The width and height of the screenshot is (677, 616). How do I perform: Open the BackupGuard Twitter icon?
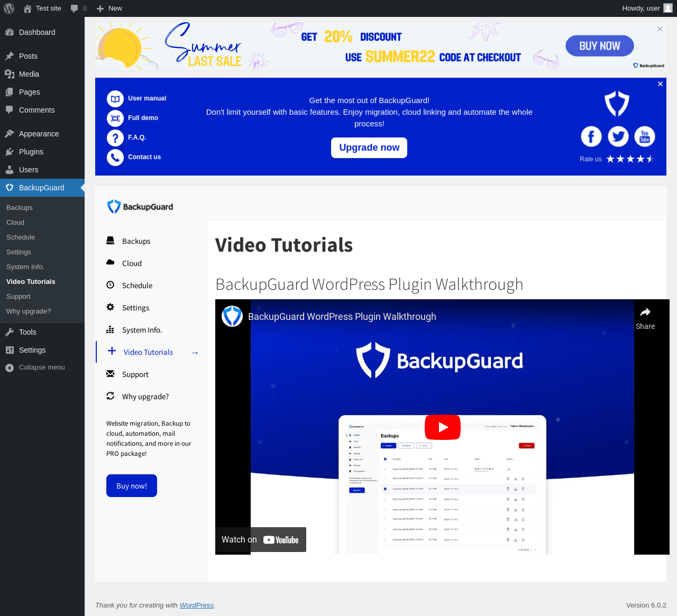[618, 137]
